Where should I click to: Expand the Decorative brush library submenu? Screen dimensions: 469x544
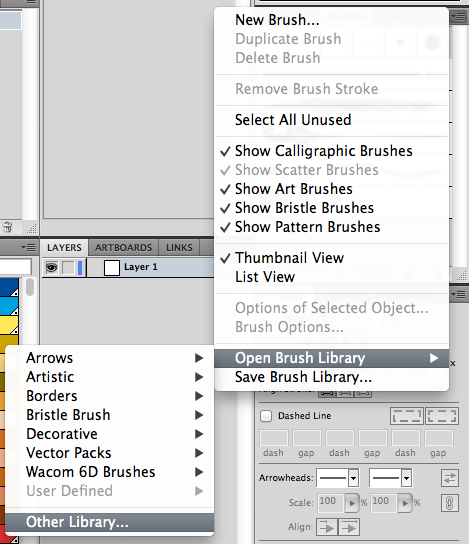110,434
